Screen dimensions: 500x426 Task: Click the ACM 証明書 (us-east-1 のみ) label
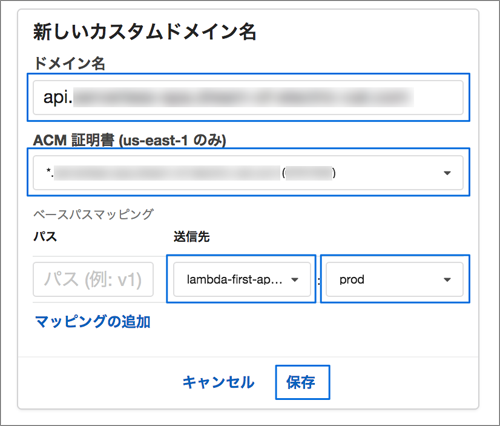pyautogui.click(x=130, y=140)
